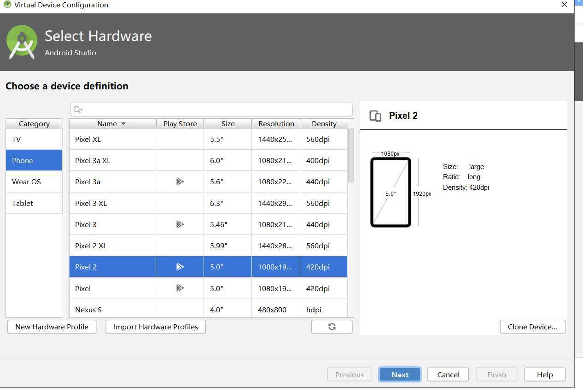
Task: Click the Play Store icon for Pixel 3a
Action: pos(180,181)
